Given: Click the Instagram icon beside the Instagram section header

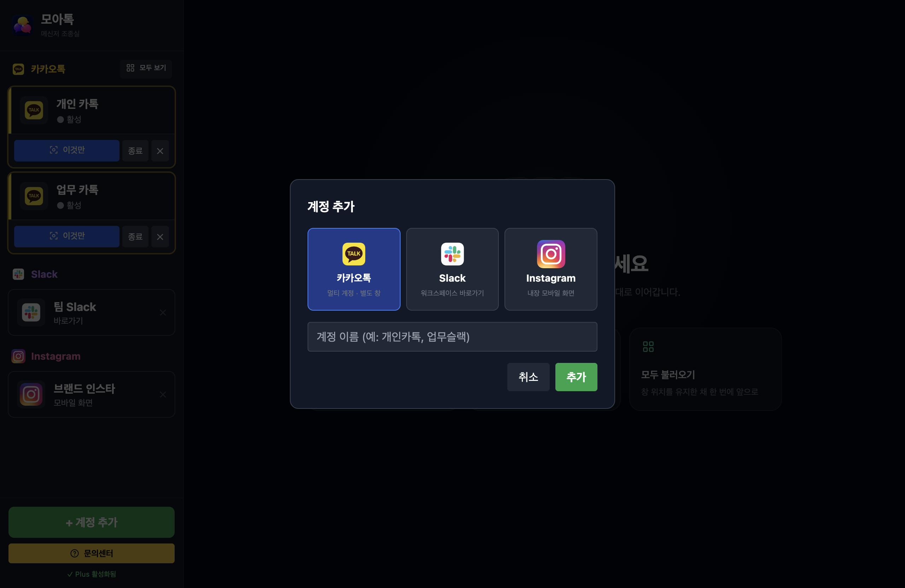Looking at the screenshot, I should coord(18,356).
